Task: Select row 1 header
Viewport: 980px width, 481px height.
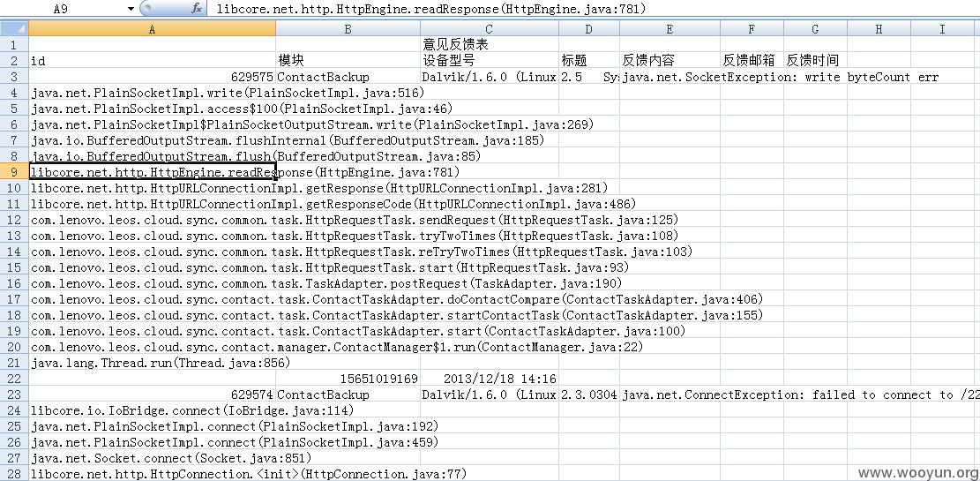Action: [x=14, y=45]
